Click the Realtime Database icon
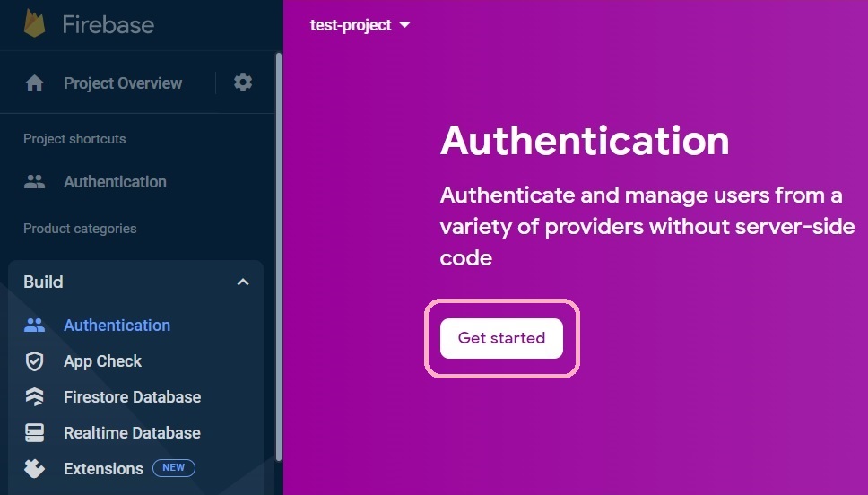 (34, 433)
